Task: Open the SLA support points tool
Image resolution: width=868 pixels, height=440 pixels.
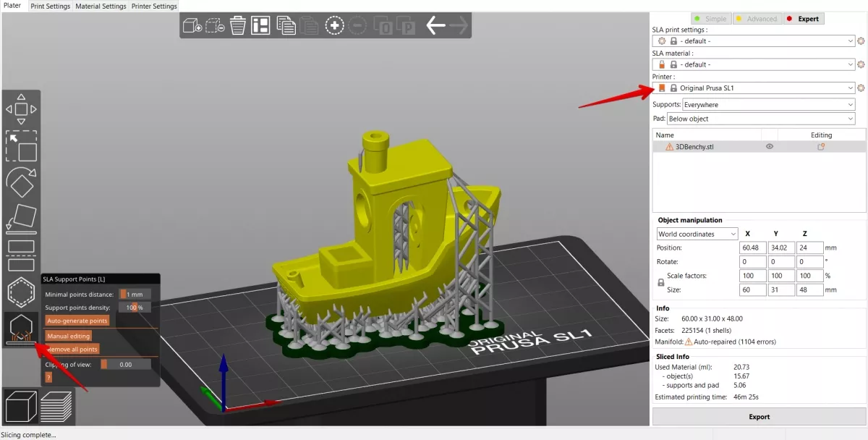Action: [x=22, y=329]
